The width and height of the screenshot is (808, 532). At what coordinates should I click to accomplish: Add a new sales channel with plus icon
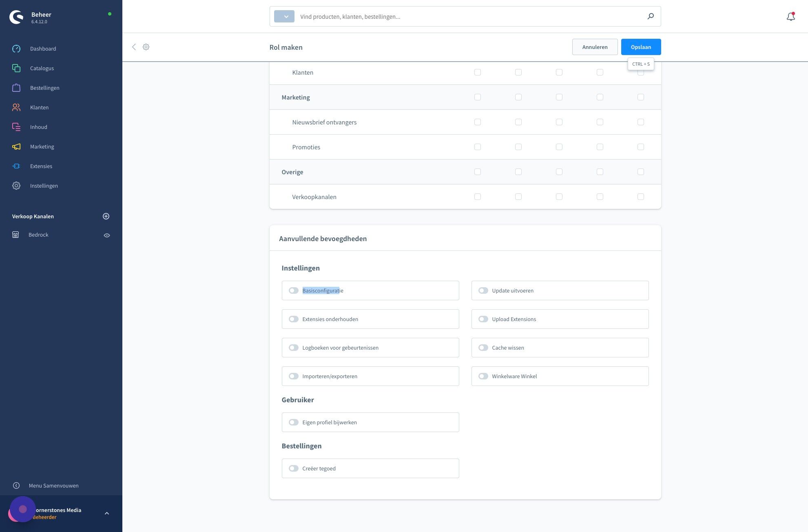click(106, 216)
